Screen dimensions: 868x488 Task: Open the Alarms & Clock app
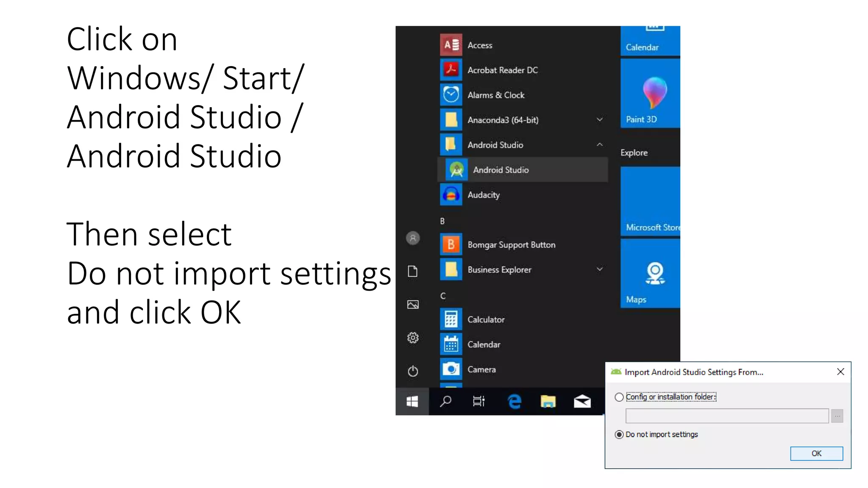pos(495,95)
